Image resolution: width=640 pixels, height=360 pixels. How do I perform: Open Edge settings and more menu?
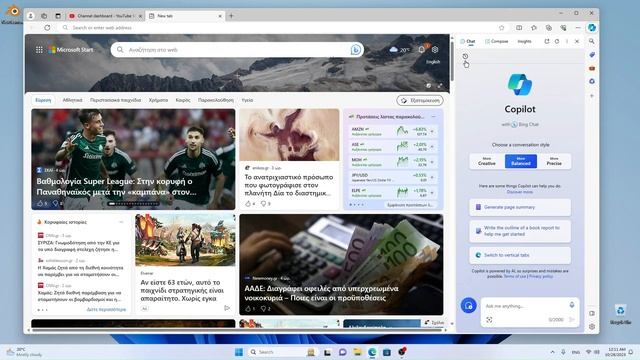578,28
